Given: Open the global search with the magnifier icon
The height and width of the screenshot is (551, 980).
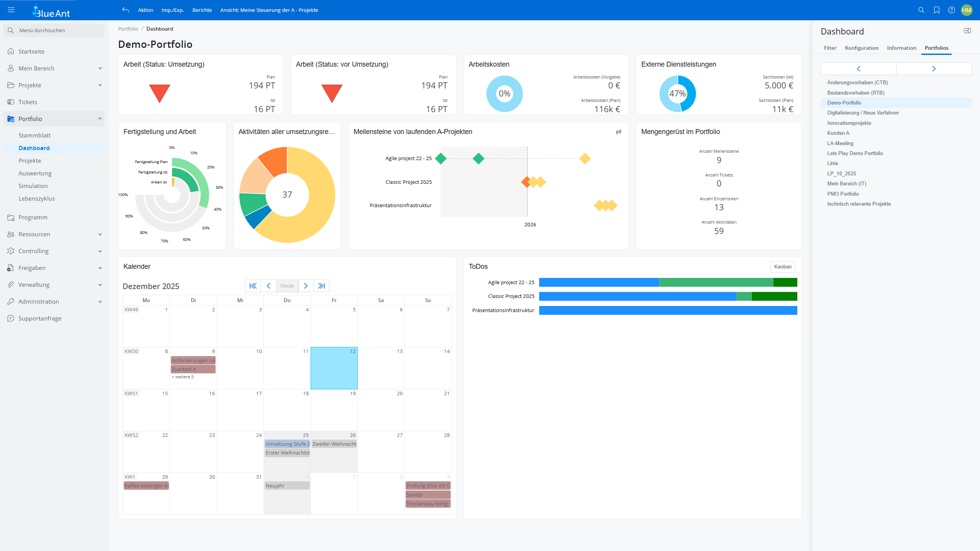Looking at the screenshot, I should point(921,10).
